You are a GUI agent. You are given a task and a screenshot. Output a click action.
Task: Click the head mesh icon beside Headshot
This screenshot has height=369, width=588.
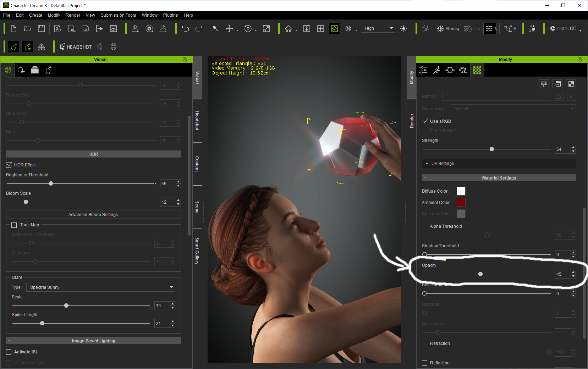114,46
